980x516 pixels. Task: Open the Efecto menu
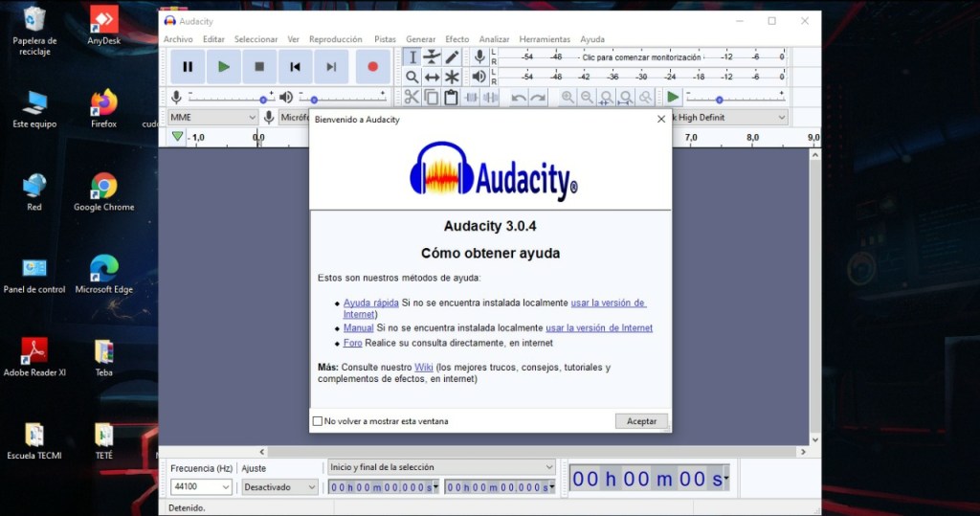(457, 39)
